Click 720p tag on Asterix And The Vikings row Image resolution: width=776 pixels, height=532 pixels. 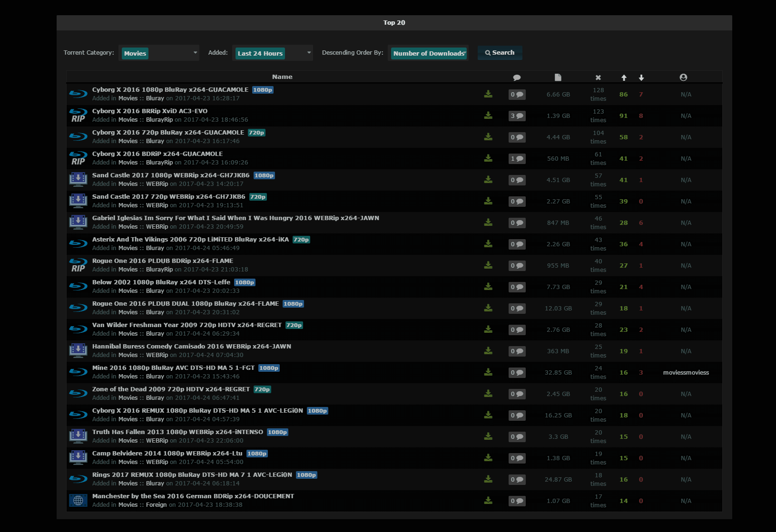tap(301, 240)
